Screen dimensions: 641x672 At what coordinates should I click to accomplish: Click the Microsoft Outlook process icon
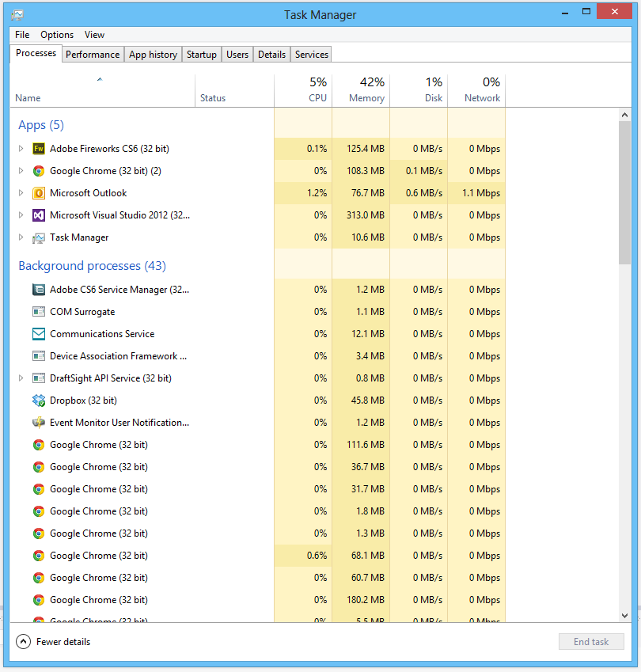(x=38, y=192)
